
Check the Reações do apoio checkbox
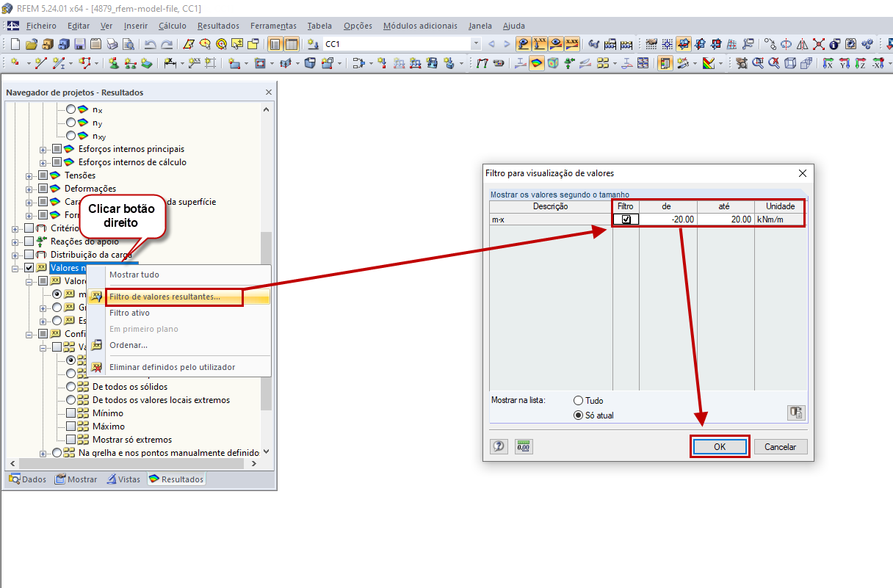[29, 242]
